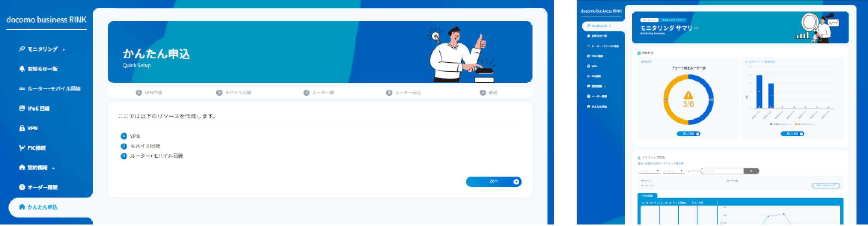This screenshot has width=868, height=226.
Task: Expand the モニタリング submenu arrow in the Quick Setup sidebar
Action: click(64, 49)
